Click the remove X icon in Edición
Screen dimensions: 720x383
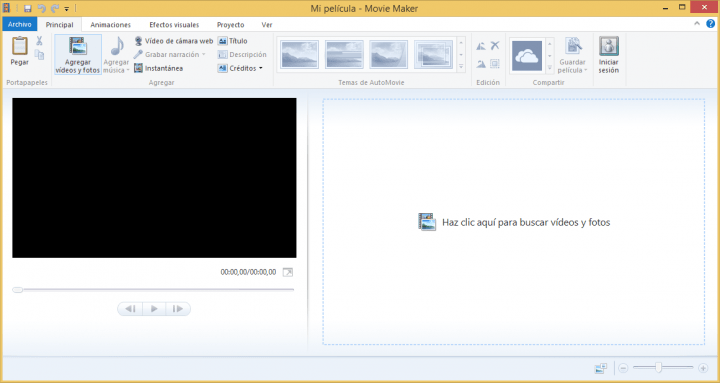point(495,45)
